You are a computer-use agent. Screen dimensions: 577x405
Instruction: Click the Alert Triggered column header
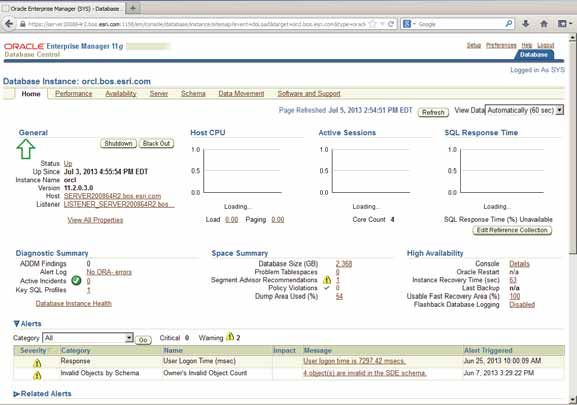[488, 350]
